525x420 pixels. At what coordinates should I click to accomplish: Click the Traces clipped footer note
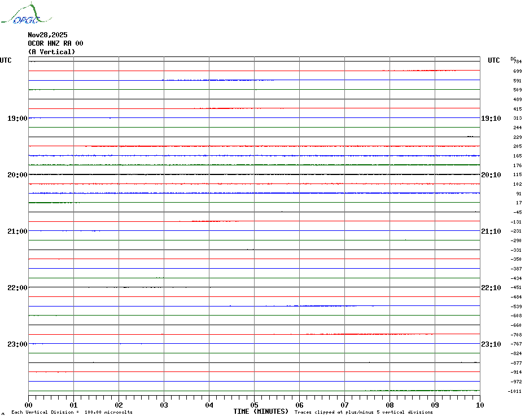pos(364,412)
